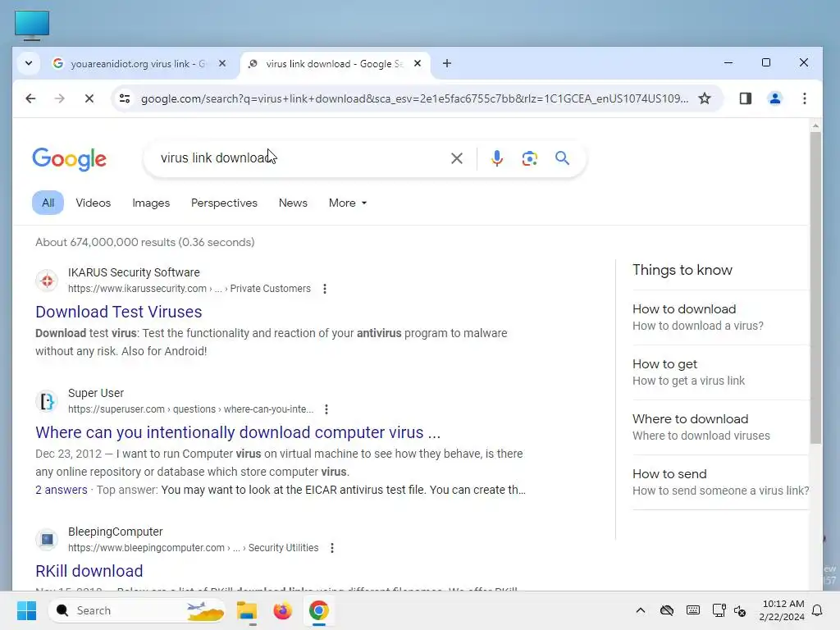Screen dimensions: 840x630
Task: Click the forward navigation arrow
Action: pos(59,98)
